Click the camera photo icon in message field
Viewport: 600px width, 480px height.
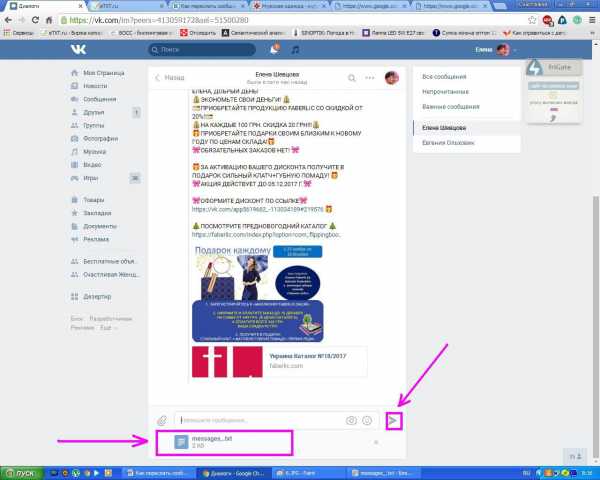click(351, 421)
